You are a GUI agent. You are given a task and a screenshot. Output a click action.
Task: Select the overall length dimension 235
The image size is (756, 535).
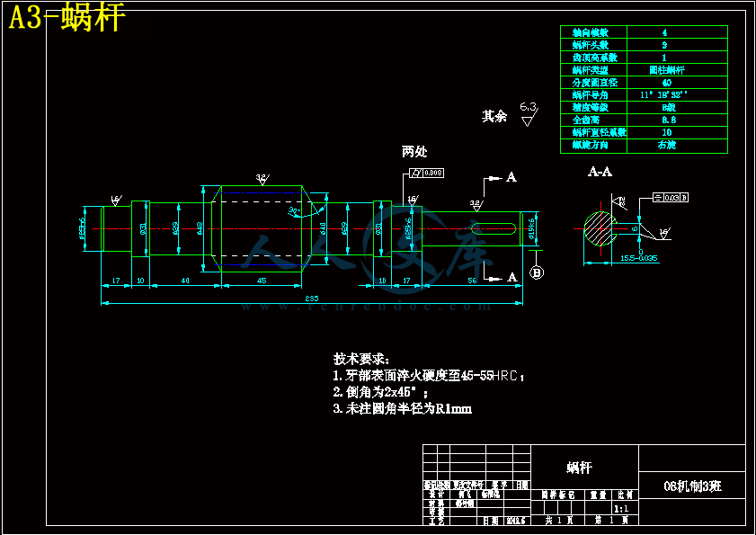(x=311, y=299)
